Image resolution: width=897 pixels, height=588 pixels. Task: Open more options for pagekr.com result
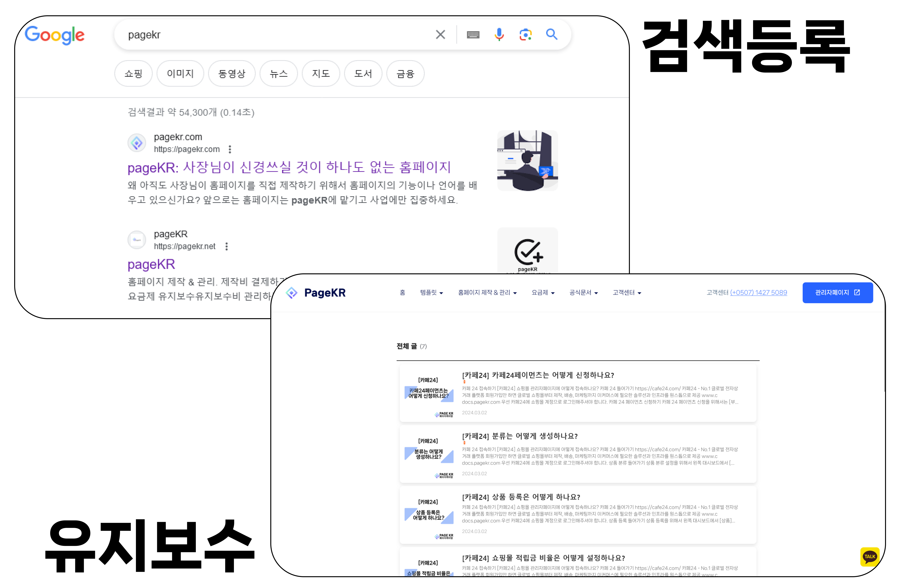[x=230, y=149]
